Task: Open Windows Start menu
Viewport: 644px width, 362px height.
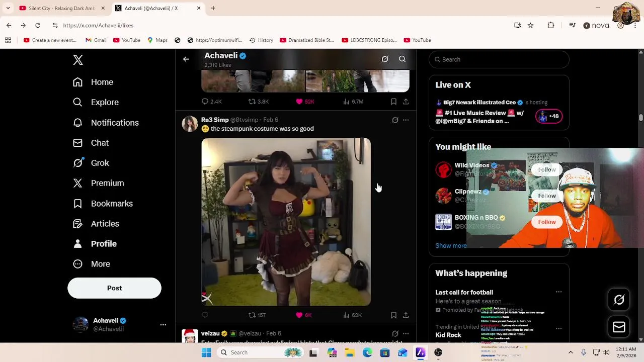Action: pos(206,352)
